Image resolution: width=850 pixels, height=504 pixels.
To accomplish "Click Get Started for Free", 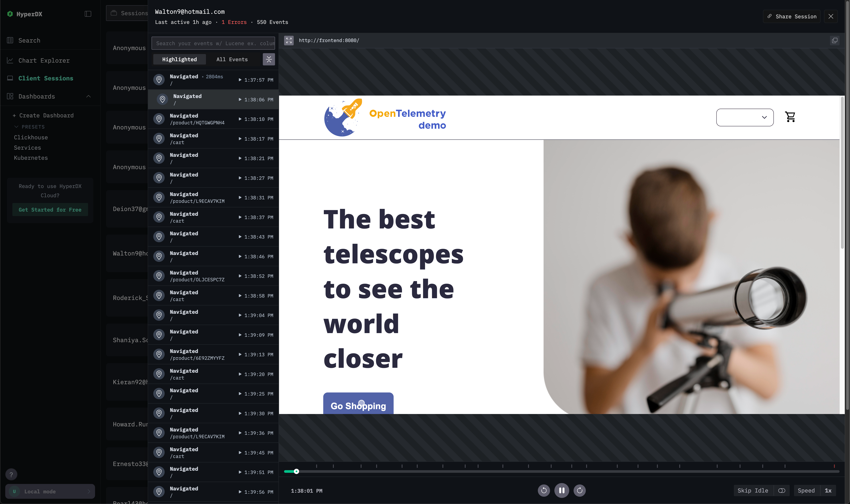I will (50, 210).
